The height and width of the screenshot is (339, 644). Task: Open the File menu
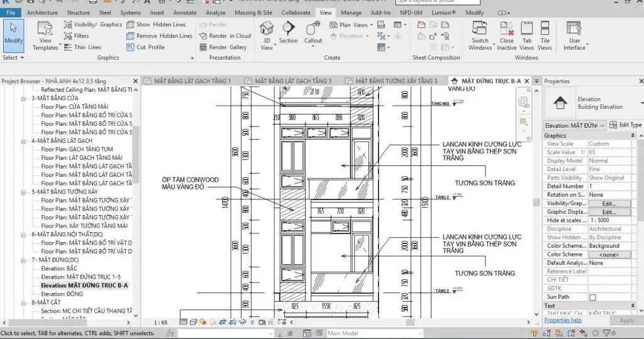click(11, 13)
